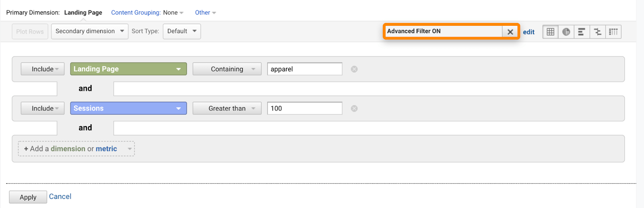Viewport: 644px width, 208px height.
Task: Select the Performance bar view icon
Action: pyautogui.click(x=582, y=32)
